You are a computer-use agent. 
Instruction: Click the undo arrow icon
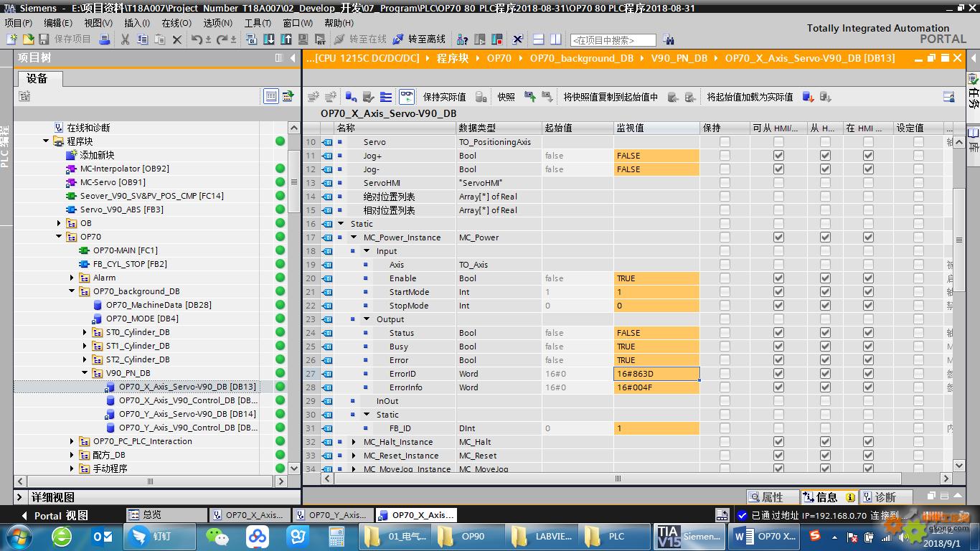197,39
